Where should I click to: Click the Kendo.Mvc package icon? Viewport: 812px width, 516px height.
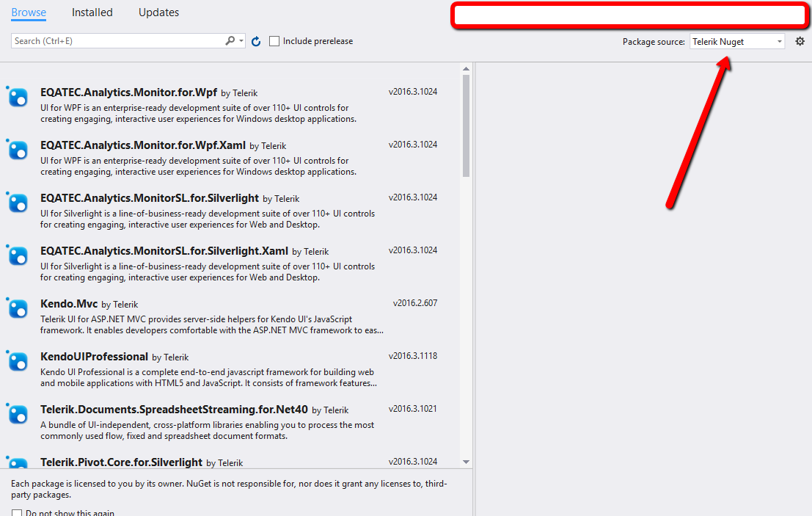(x=17, y=308)
